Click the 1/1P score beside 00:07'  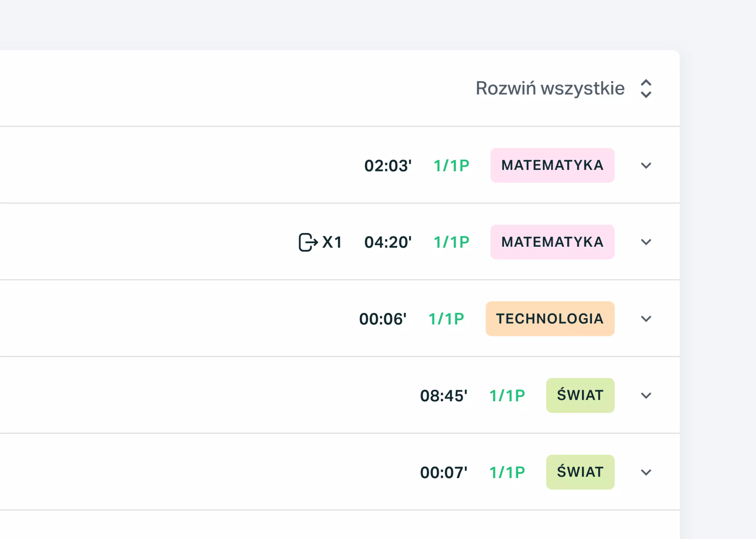507,472
